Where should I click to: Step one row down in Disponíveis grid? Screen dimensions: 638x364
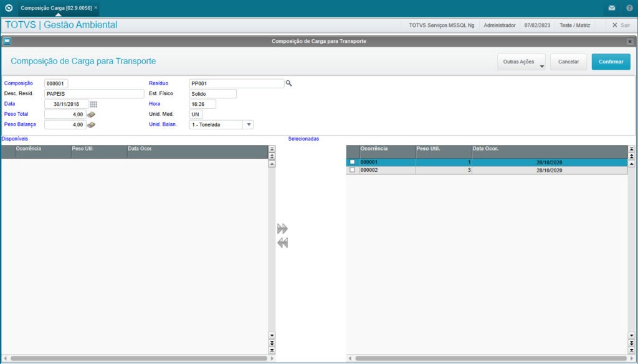click(272, 335)
